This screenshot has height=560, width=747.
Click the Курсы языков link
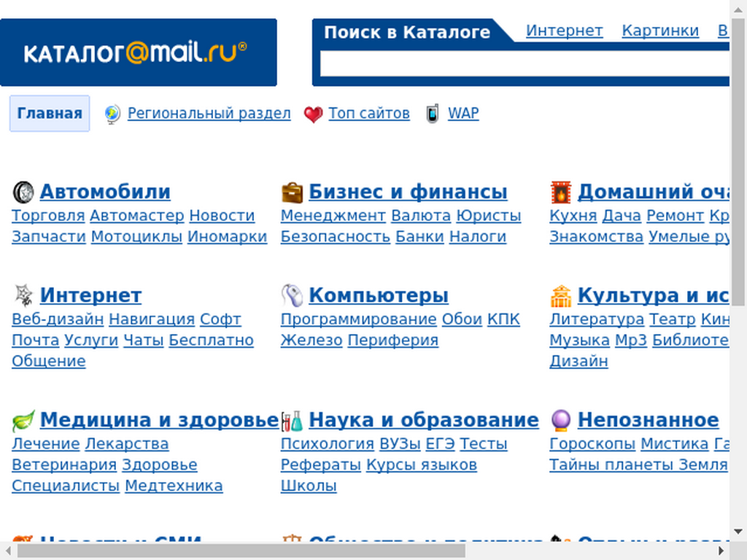(422, 465)
